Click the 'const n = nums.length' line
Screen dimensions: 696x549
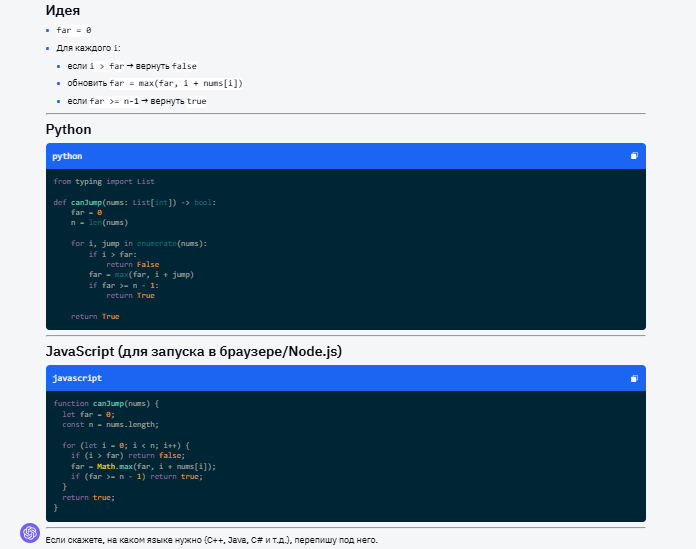pyautogui.click(x=104, y=424)
